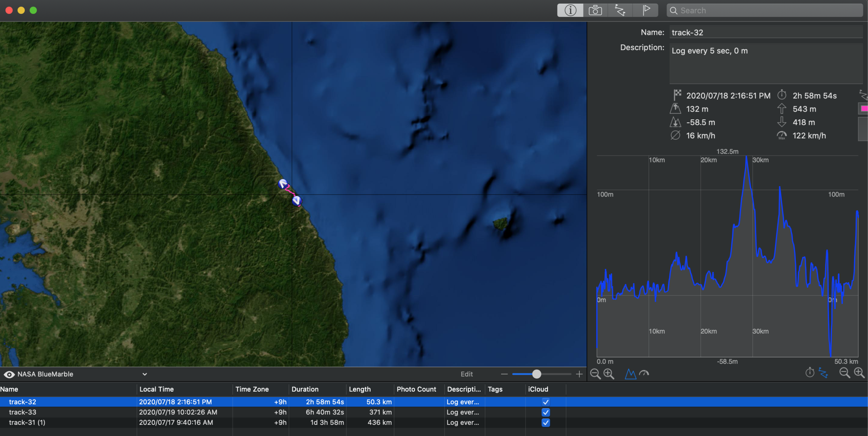Click the Edit button below map

coord(467,374)
